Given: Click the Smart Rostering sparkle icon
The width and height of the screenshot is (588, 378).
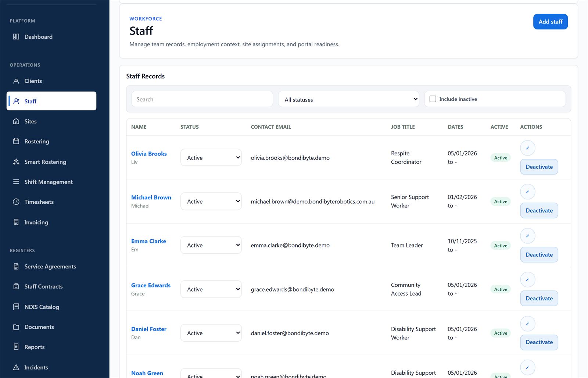Looking at the screenshot, I should (x=16, y=162).
